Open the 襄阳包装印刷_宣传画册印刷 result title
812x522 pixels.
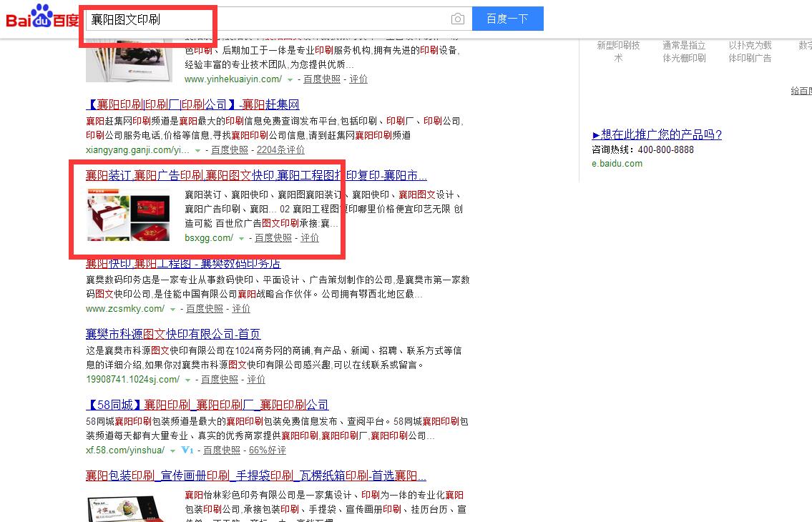(256, 476)
